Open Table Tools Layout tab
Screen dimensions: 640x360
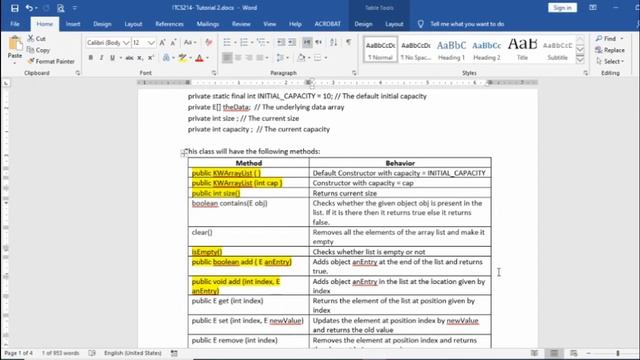(394, 24)
